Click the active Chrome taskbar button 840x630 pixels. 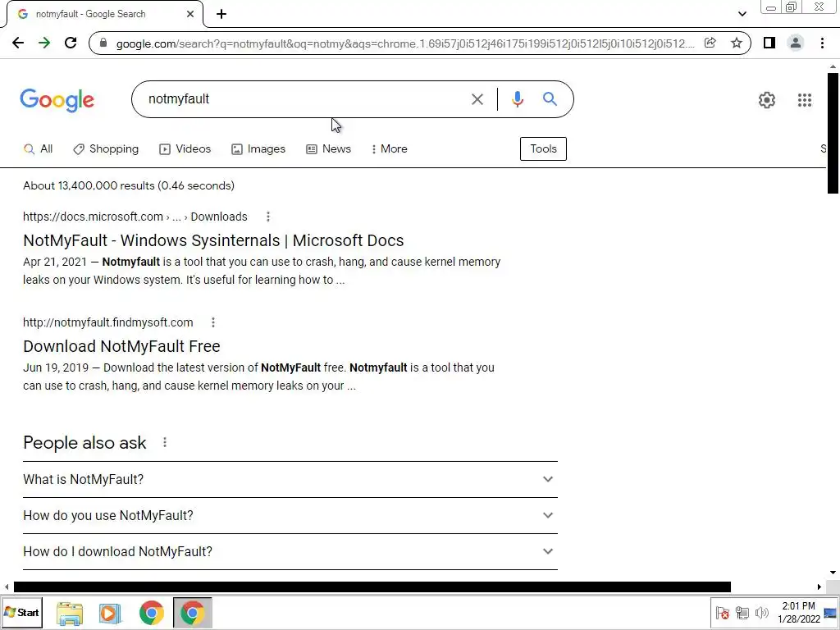pyautogui.click(x=192, y=613)
